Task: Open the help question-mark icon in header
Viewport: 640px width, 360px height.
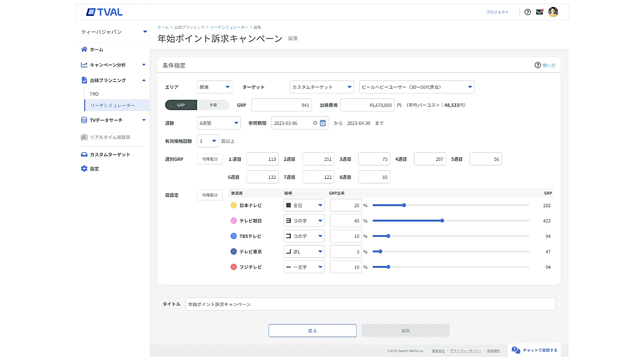Action: 527,12
